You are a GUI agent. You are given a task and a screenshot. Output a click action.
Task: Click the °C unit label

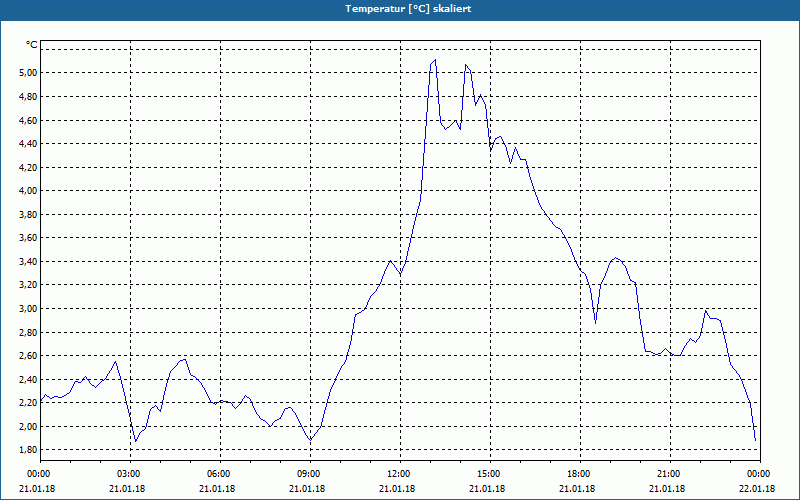32,45
